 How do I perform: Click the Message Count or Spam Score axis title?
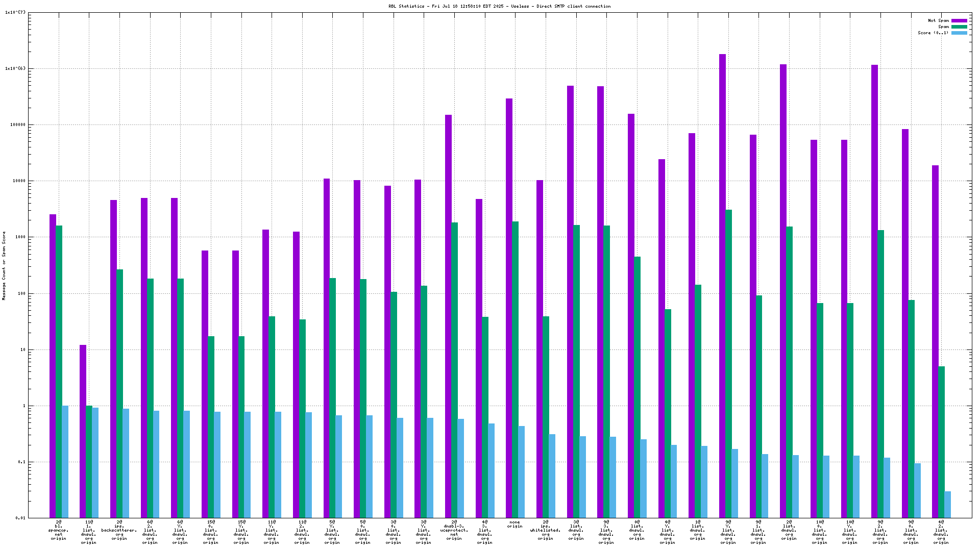click(4, 265)
